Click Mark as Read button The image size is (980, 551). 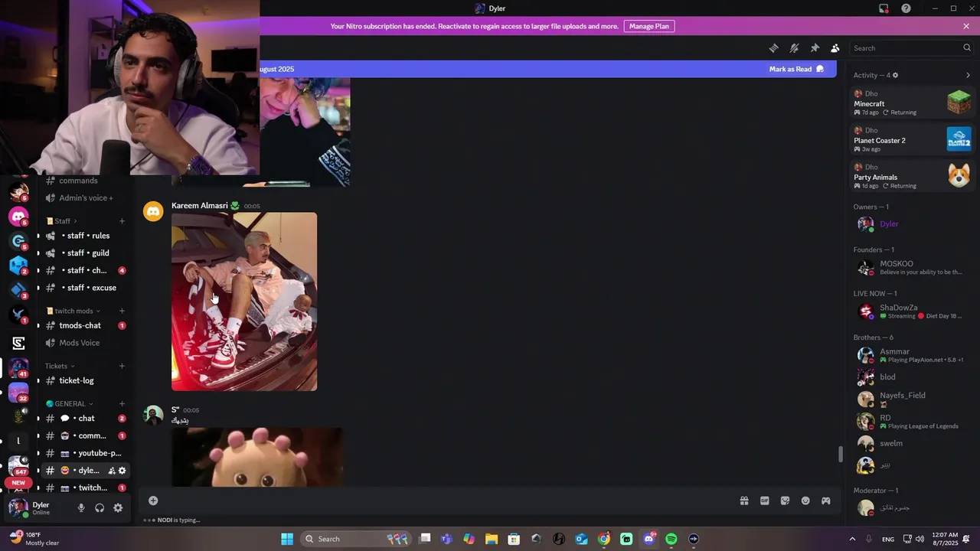796,69
